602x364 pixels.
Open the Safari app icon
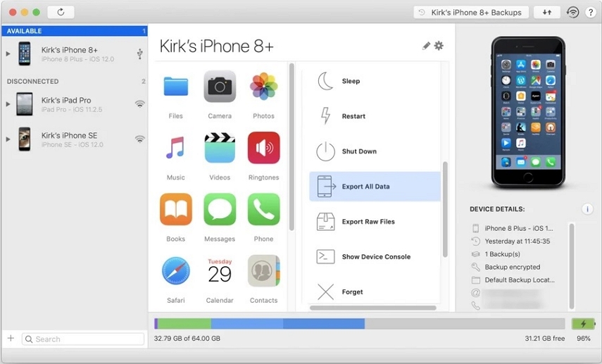tap(176, 270)
